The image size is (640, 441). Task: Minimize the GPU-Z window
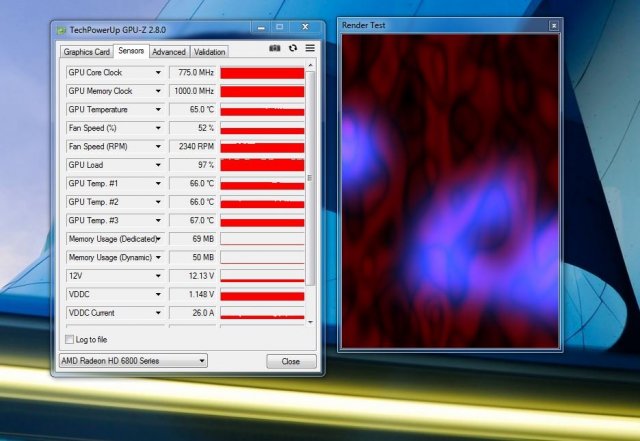[x=259, y=28]
